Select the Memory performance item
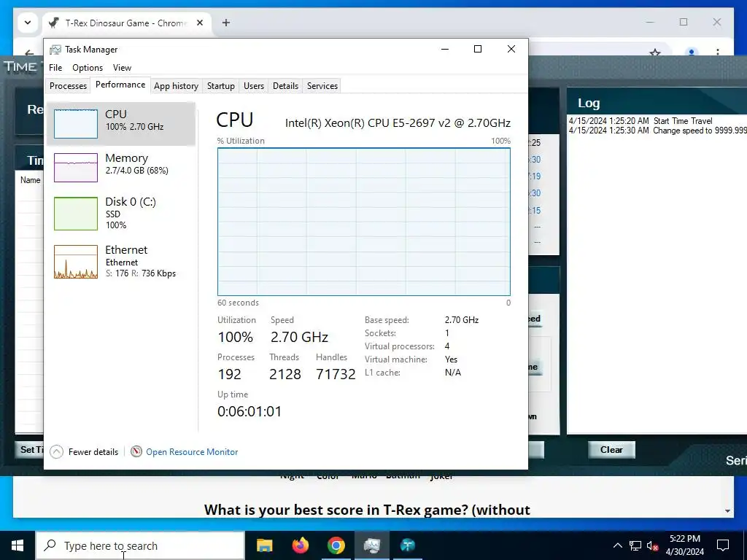Viewport: 747px width, 560px height. click(x=121, y=167)
